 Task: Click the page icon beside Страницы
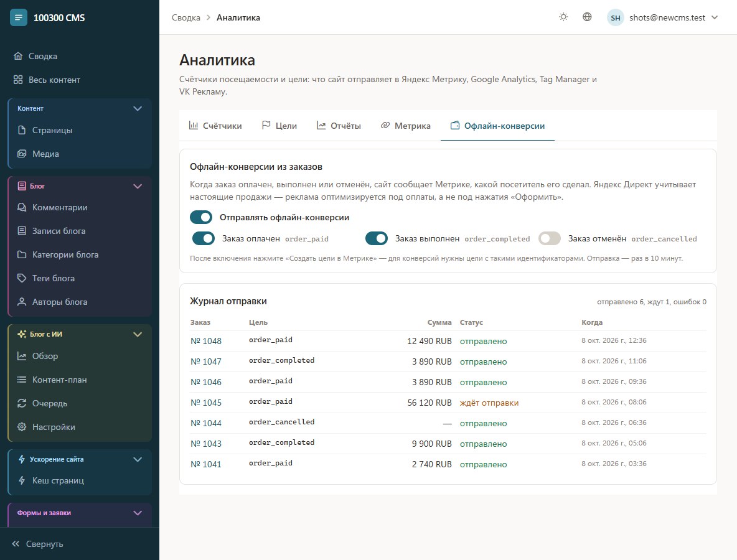(x=22, y=130)
